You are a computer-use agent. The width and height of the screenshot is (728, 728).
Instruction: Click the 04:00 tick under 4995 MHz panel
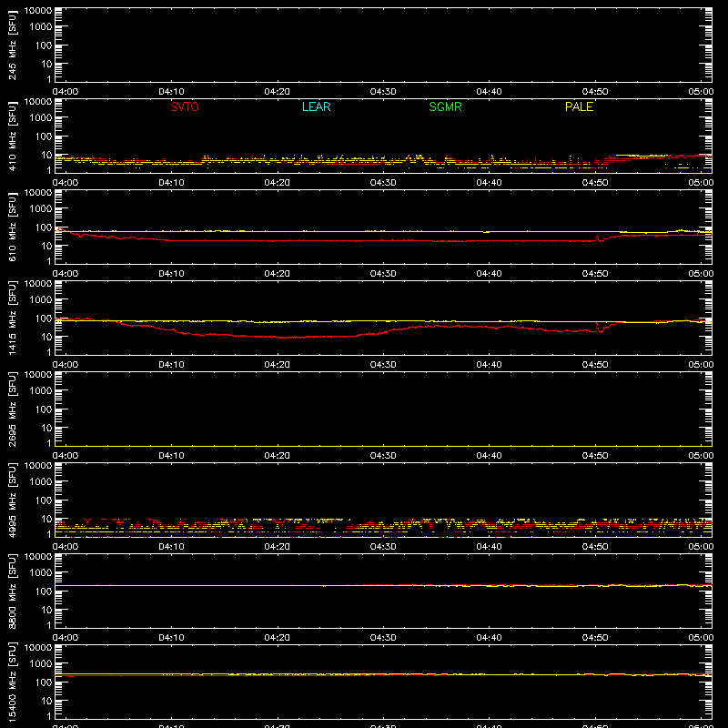coord(66,547)
